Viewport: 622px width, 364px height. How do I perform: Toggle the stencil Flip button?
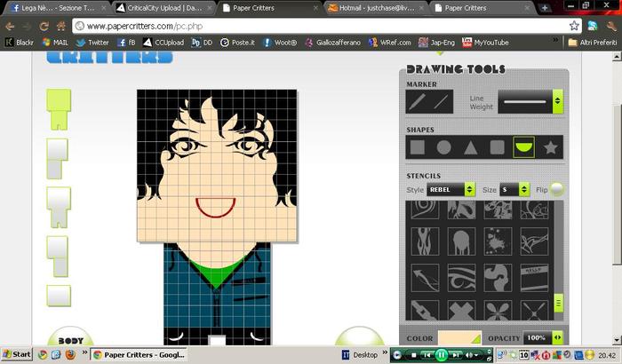tap(557, 189)
